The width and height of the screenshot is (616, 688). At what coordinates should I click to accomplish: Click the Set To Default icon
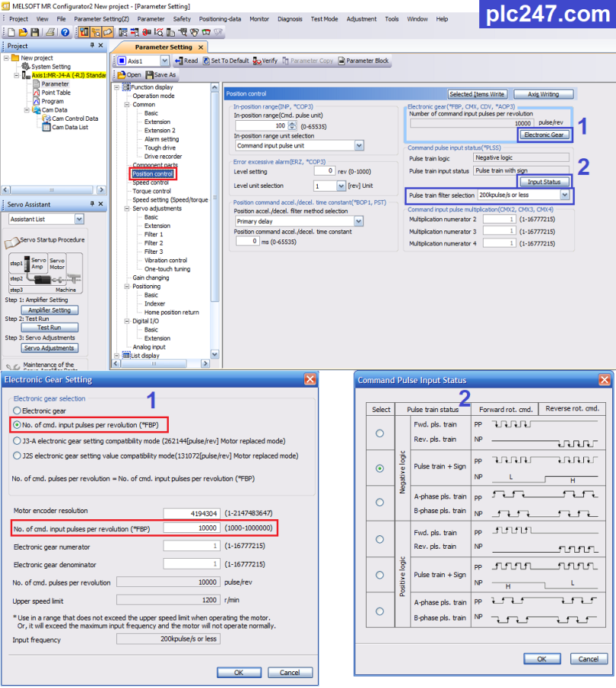(225, 60)
